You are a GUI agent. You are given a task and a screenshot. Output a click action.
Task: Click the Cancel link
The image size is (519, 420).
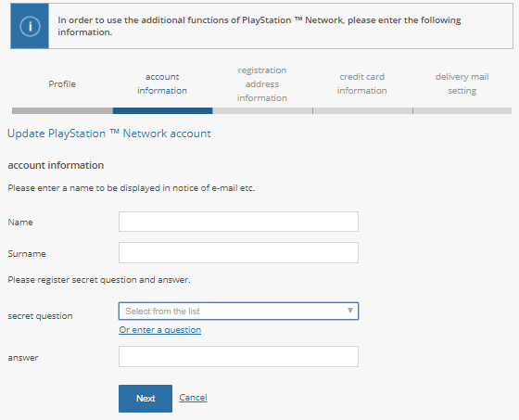click(193, 398)
